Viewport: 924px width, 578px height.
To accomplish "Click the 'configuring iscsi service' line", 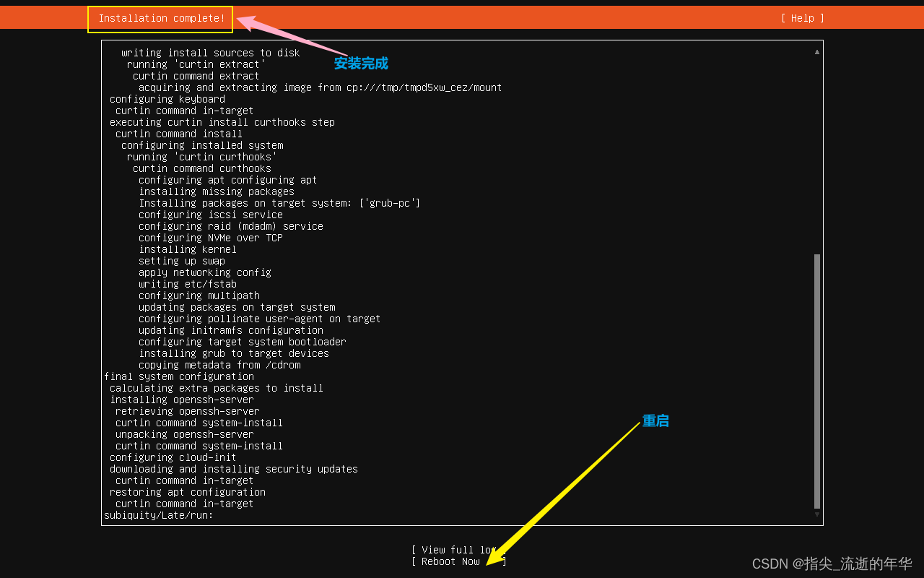I will point(210,215).
